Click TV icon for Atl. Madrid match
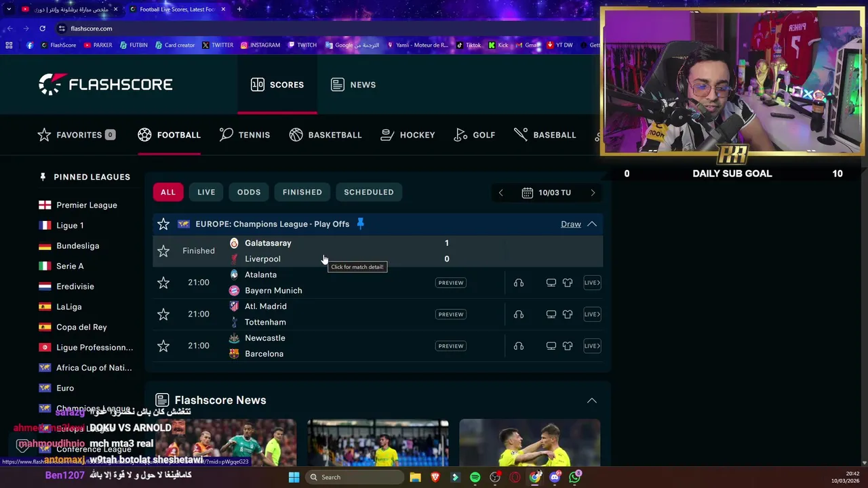 pyautogui.click(x=551, y=314)
